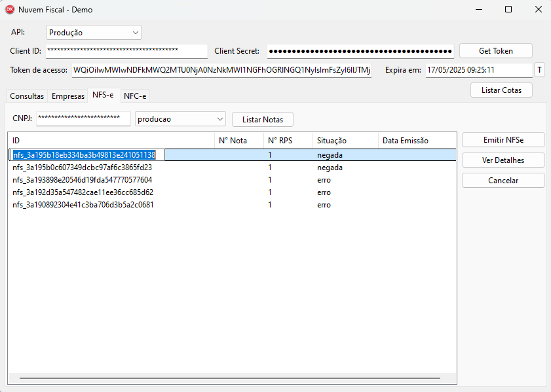Viewport: 551px width, 392px height.
Task: Select the NFS-e tab
Action: pyautogui.click(x=103, y=95)
